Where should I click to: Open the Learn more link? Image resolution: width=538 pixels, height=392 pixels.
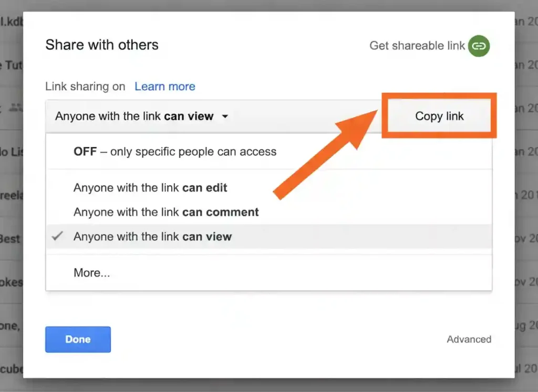[164, 87]
